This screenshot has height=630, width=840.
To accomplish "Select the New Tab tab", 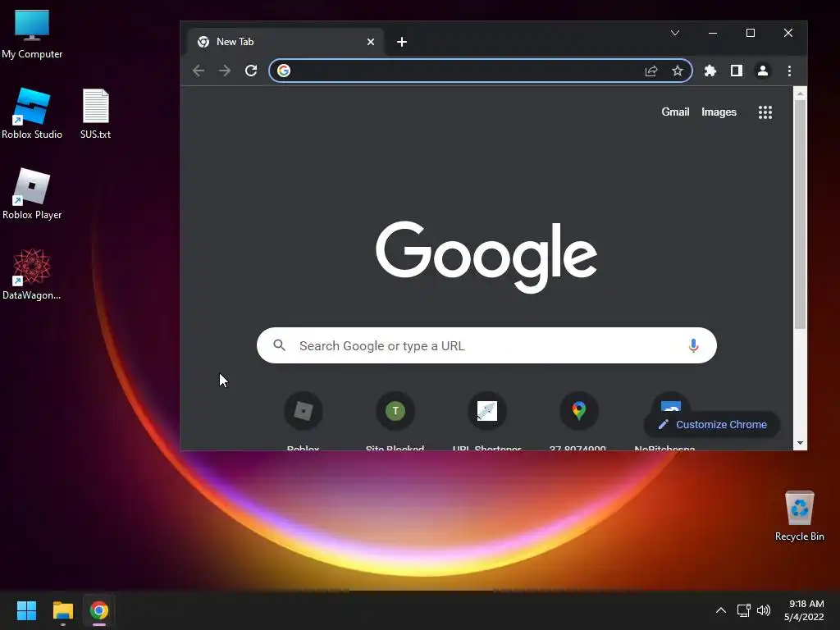I will pos(285,42).
